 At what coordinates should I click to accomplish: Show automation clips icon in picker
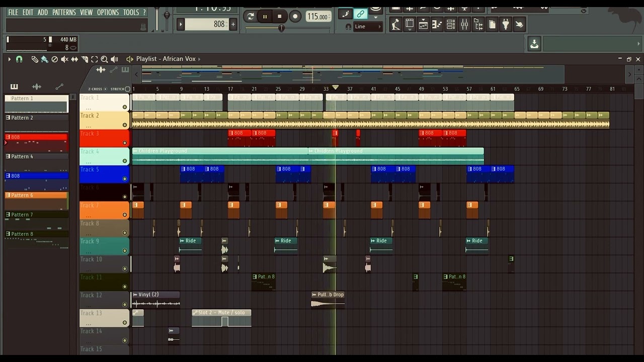59,86
